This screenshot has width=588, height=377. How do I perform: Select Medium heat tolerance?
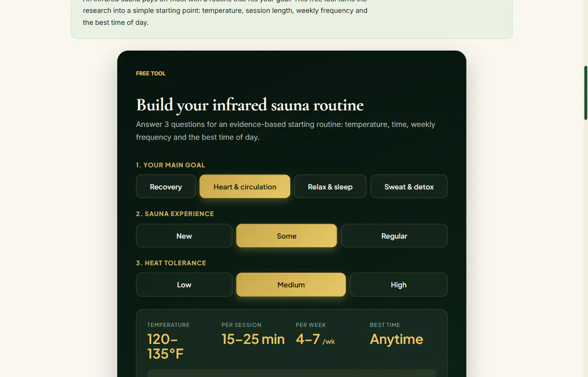click(291, 285)
